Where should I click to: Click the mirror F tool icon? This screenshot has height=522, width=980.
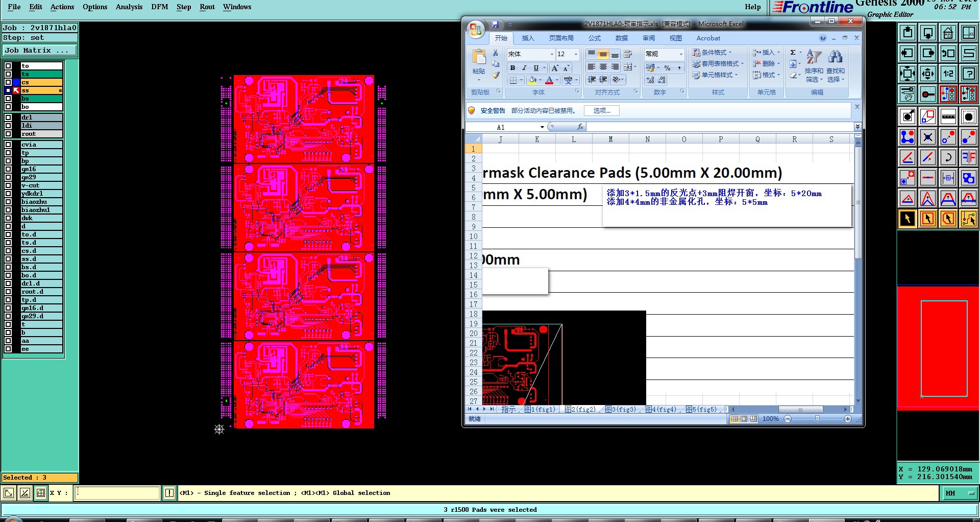(x=969, y=157)
